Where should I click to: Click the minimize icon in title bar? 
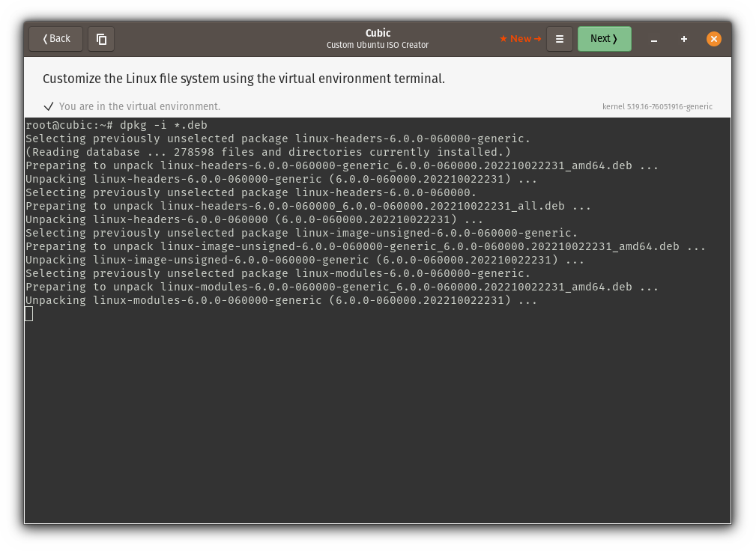point(653,39)
